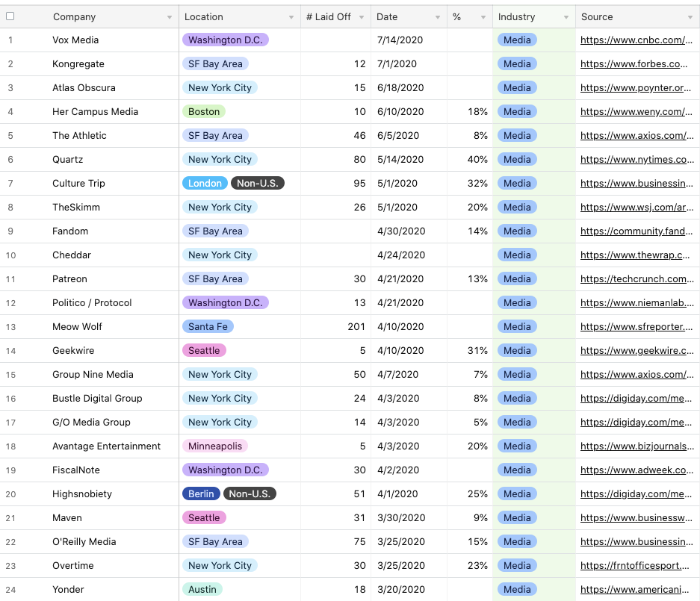This screenshot has width=700, height=601.
Task: Follow the geekwire source link for Geekwire
Action: pos(637,351)
